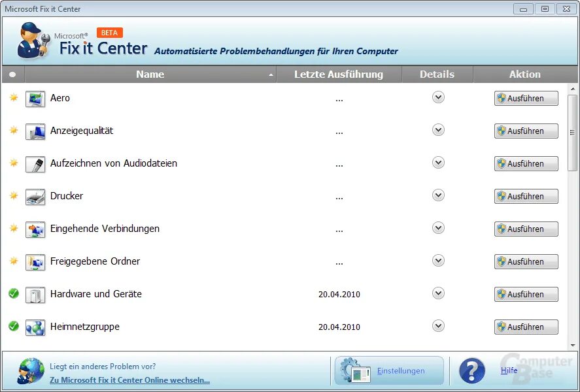Expand details for Eingehende Verbindungen
Screen dimensions: 580x392
pyautogui.click(x=438, y=228)
